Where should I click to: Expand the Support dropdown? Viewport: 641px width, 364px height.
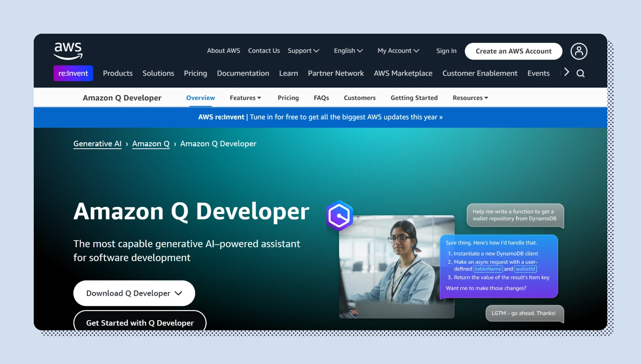[x=303, y=51]
